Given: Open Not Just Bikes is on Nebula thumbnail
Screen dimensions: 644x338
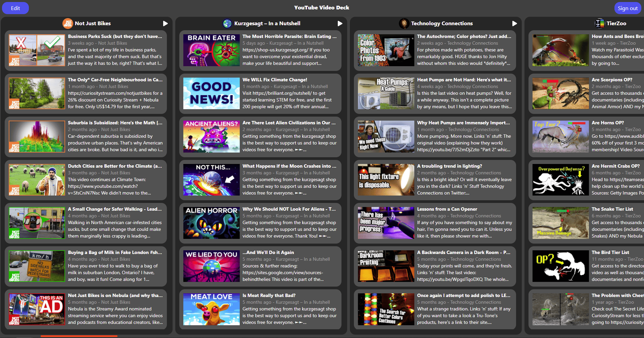Looking at the screenshot, I should pyautogui.click(x=37, y=309).
